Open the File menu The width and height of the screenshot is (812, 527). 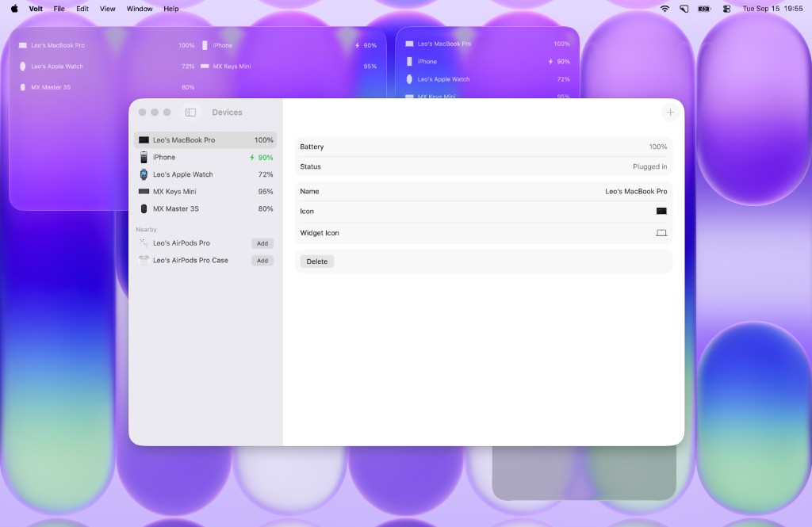pyautogui.click(x=59, y=8)
